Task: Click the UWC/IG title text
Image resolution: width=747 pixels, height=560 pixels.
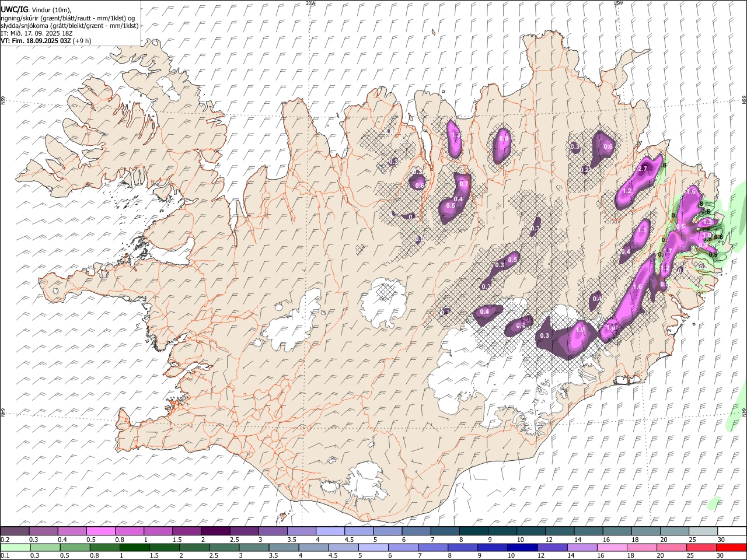Action: [x=14, y=9]
